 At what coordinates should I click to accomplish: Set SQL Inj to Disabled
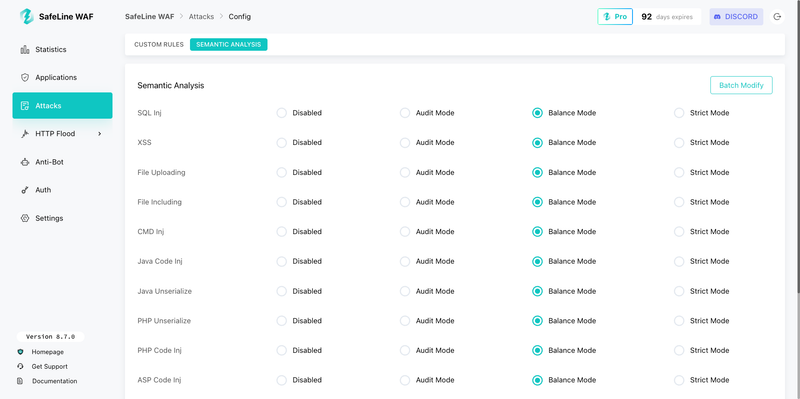tap(282, 113)
